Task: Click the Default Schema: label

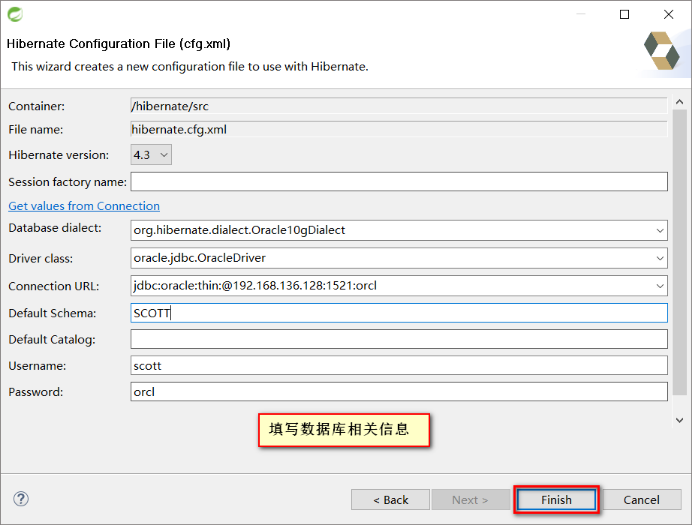Action: coord(52,313)
